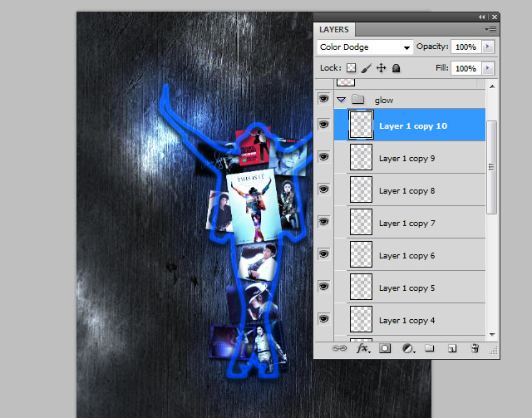The image size is (532, 418).
Task: Open the Fill slider arrow
Action: (x=488, y=68)
